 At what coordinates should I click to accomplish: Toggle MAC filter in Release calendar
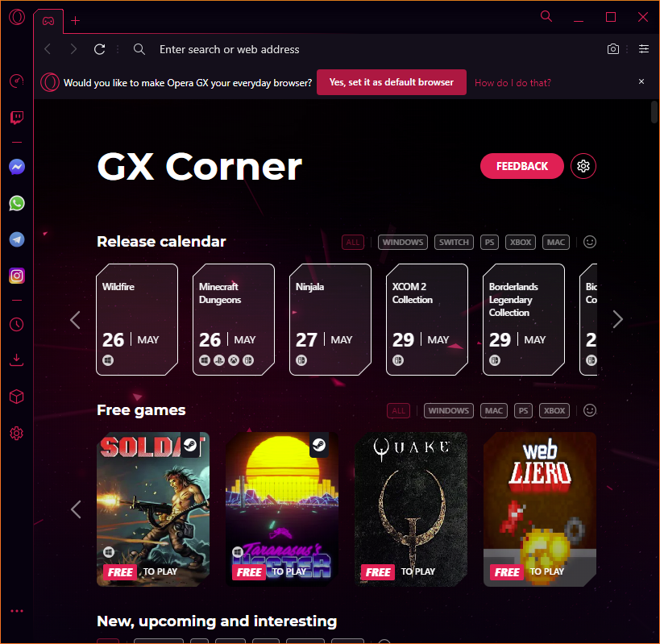point(555,242)
